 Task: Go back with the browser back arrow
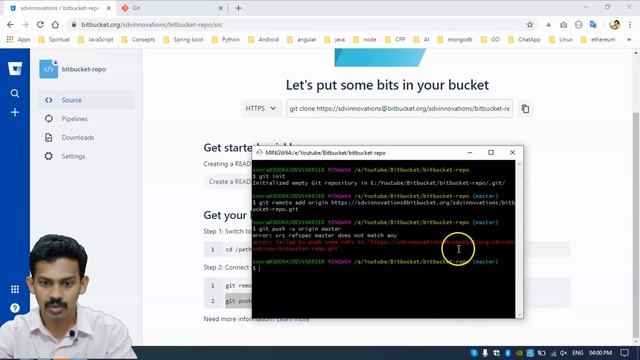[10, 25]
